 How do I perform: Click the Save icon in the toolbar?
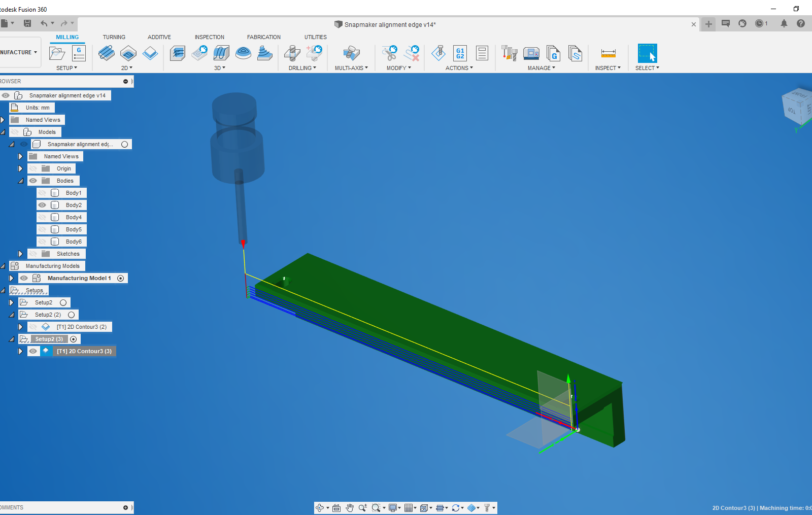[27, 23]
